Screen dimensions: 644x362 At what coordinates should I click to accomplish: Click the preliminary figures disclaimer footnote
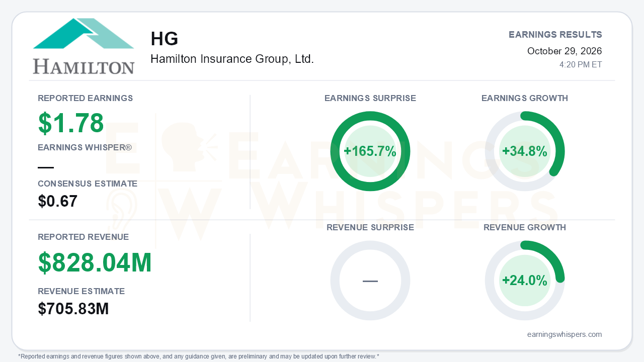[x=199, y=356]
